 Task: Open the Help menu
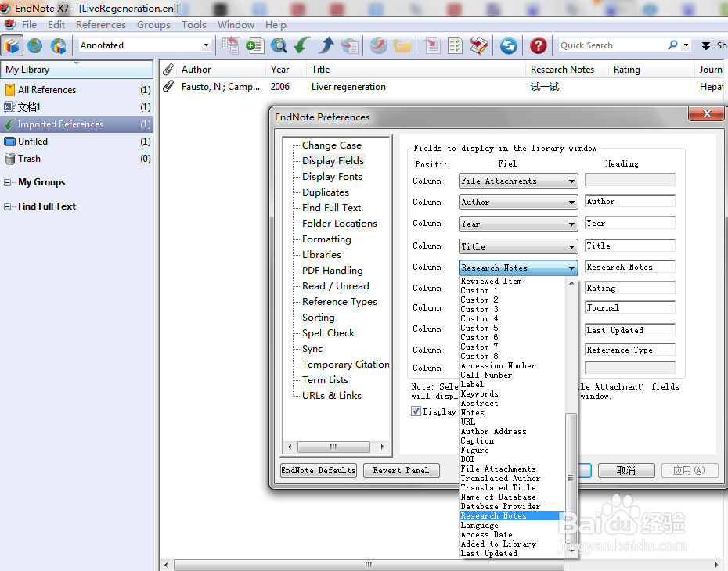pos(276,24)
